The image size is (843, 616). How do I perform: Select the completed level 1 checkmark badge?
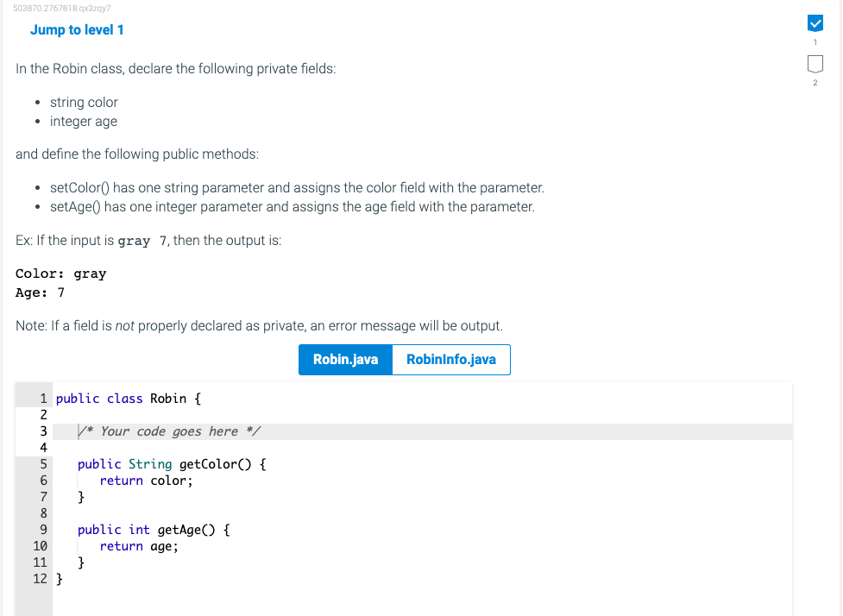[815, 23]
